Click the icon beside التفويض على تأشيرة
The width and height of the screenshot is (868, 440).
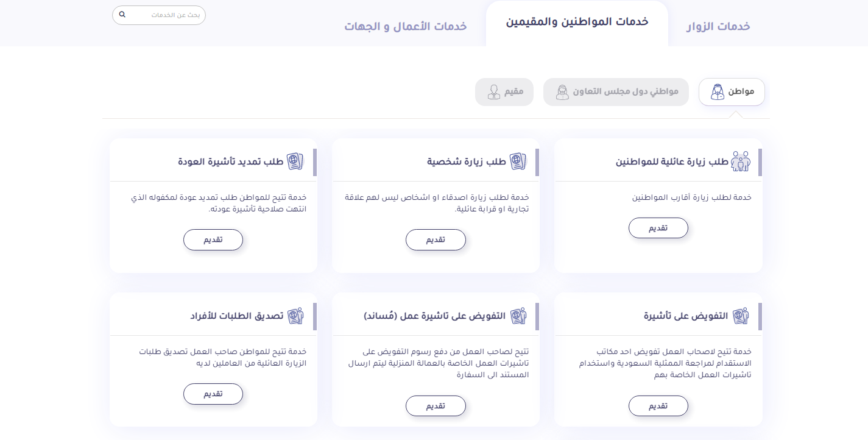click(741, 316)
